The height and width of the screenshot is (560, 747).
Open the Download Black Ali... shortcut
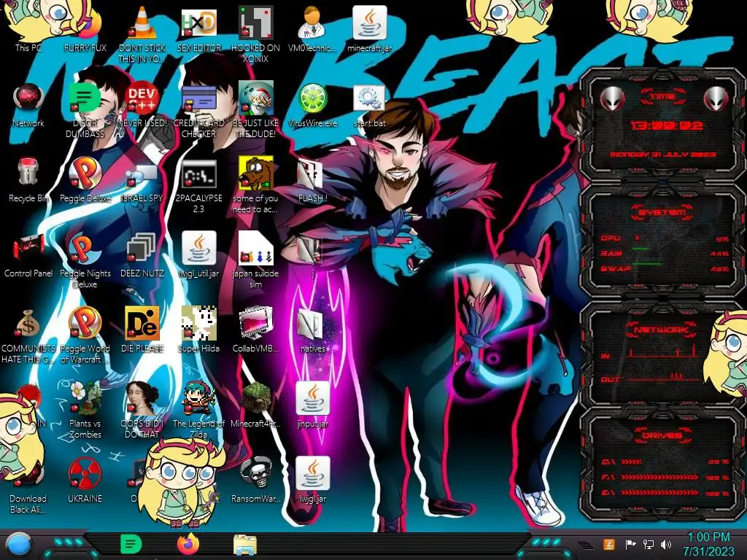[x=28, y=486]
